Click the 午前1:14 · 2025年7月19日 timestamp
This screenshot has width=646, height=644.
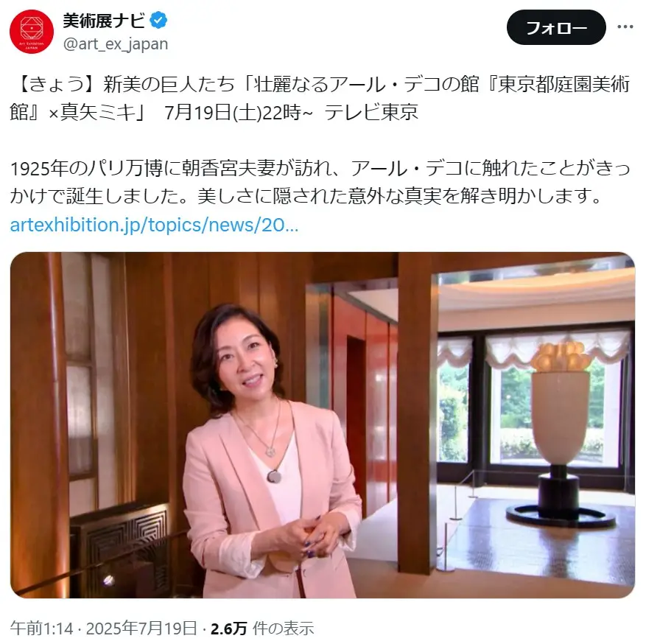103,629
